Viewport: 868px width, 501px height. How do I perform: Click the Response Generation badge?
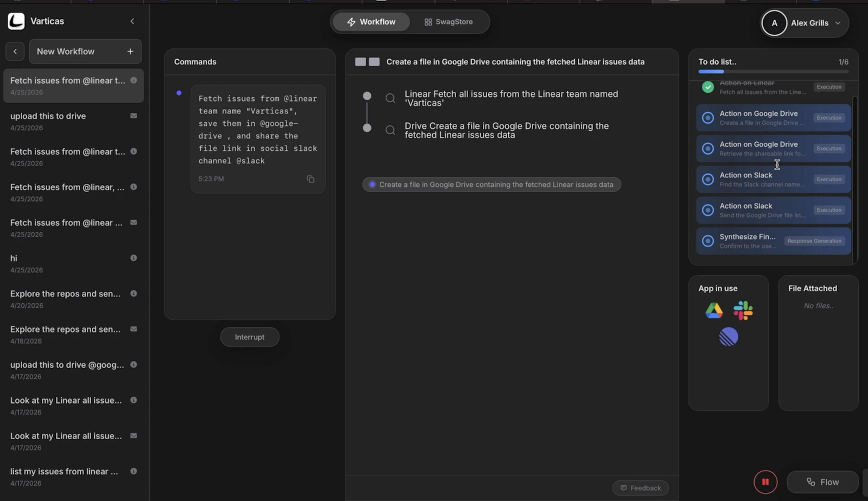(x=814, y=241)
